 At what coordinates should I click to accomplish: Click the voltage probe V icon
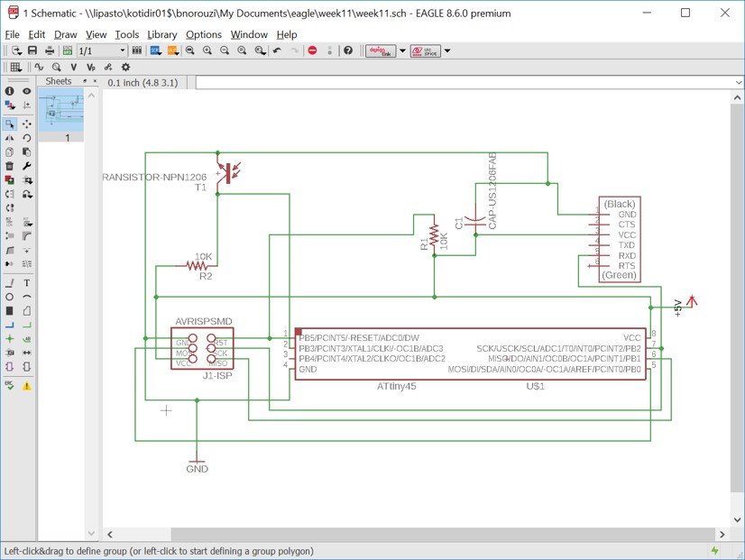pos(73,68)
